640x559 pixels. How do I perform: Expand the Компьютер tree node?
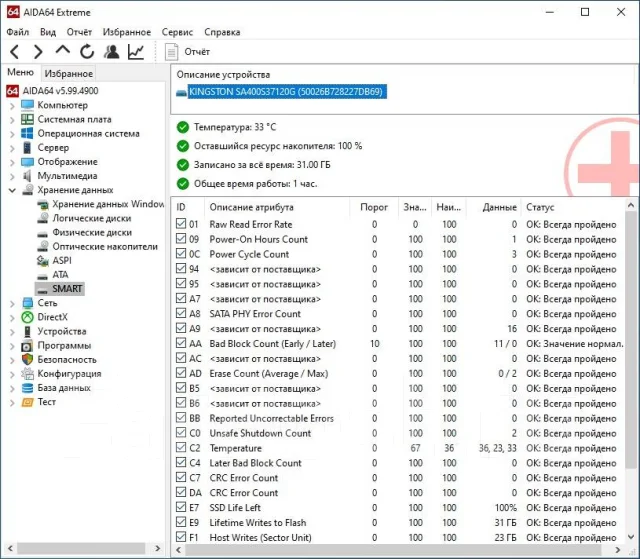(12, 106)
